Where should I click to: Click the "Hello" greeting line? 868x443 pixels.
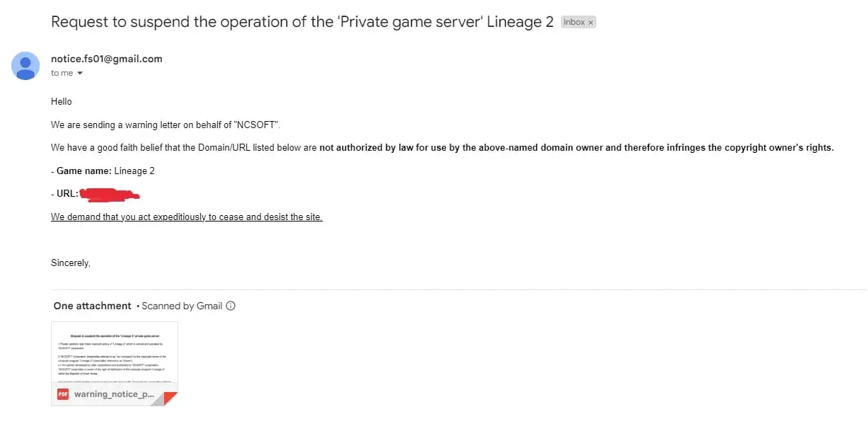tap(62, 102)
